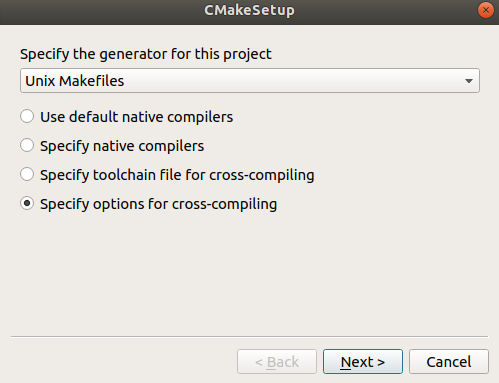Click the separator line above the wizard buttons
Image resolution: width=499 pixels, height=383 pixels.
point(249,337)
